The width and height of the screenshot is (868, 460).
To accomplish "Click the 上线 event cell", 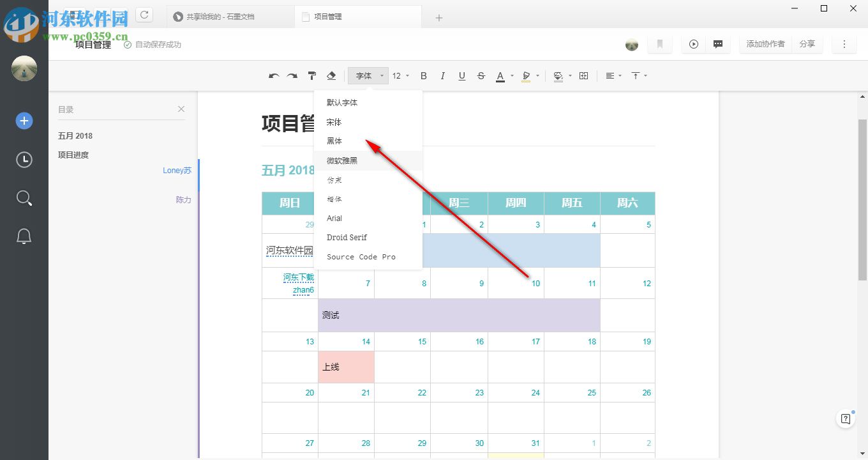I will [x=347, y=367].
